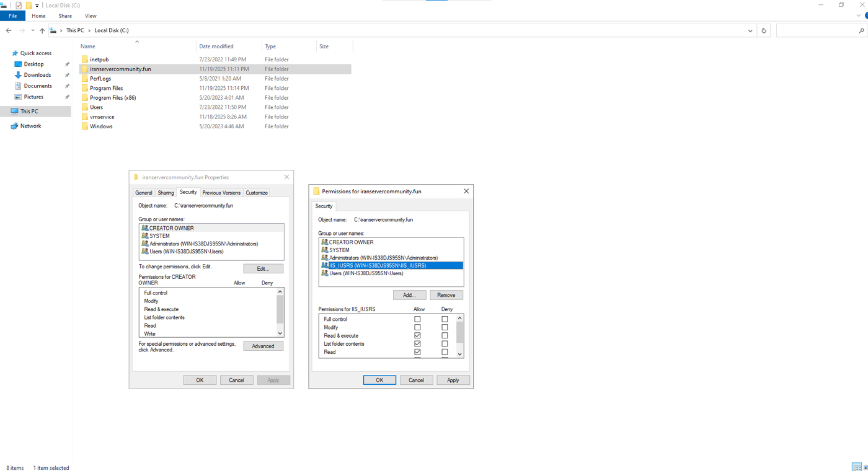The width and height of the screenshot is (868, 471).
Task: Expand the ribbon using the chevron
Action: coord(859,16)
